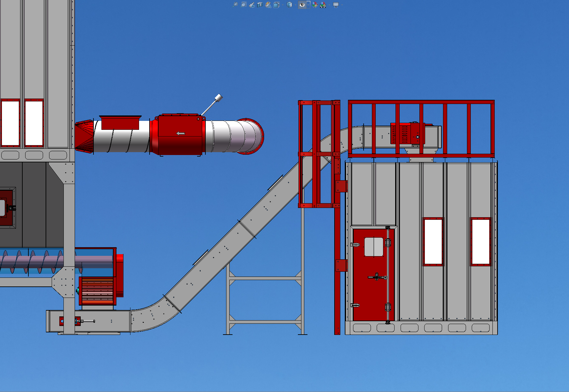Go back to the Previous View
The height and width of the screenshot is (392, 569).
252,5
